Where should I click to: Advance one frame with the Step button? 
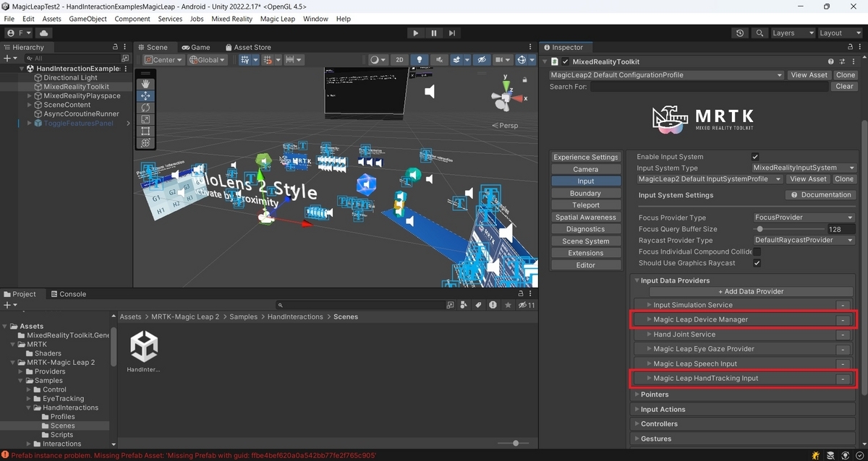[x=452, y=33]
